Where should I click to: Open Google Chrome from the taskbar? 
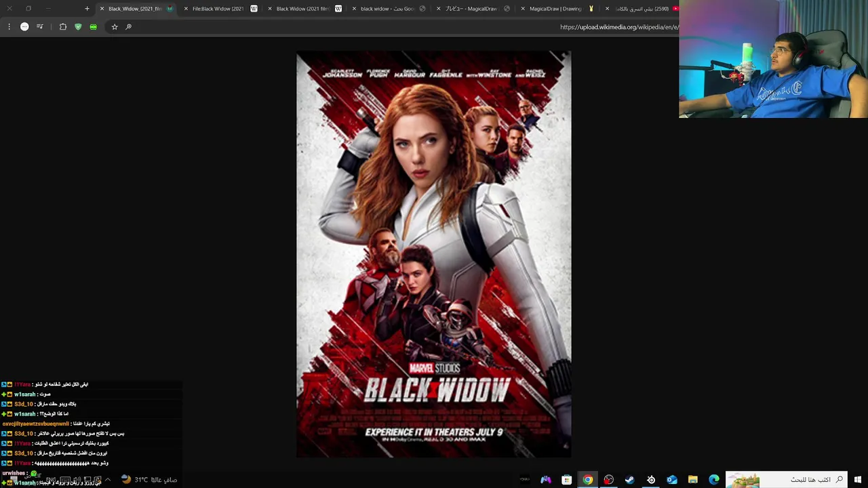point(588,480)
